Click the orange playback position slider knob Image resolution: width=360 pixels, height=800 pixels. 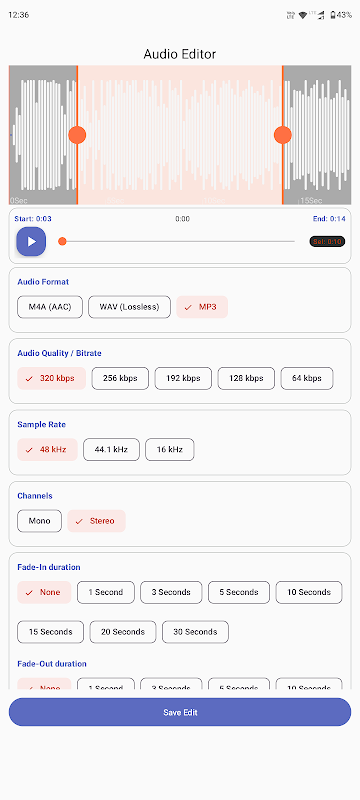click(62, 241)
